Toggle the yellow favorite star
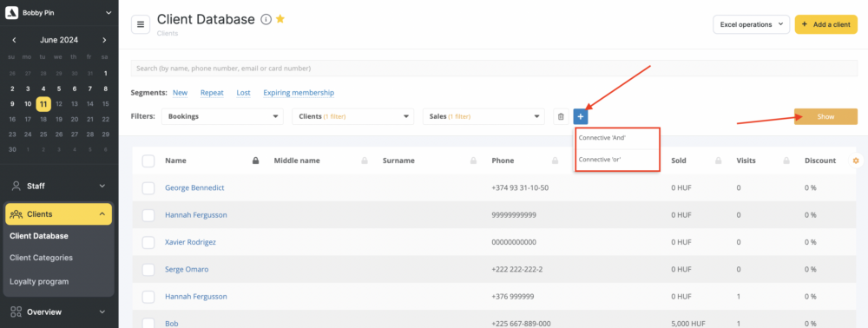Screen dimensions: 868x328 point(280,19)
